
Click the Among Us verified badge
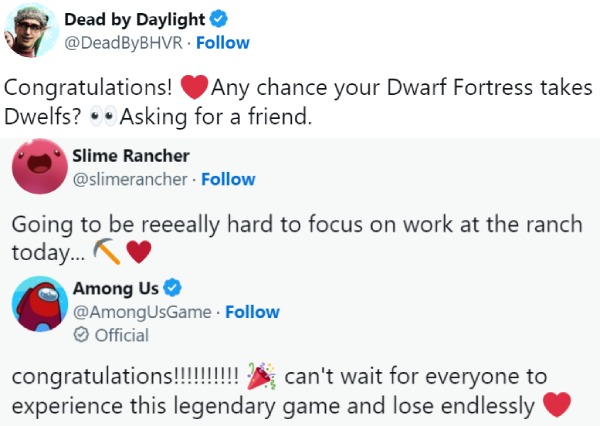point(172,289)
